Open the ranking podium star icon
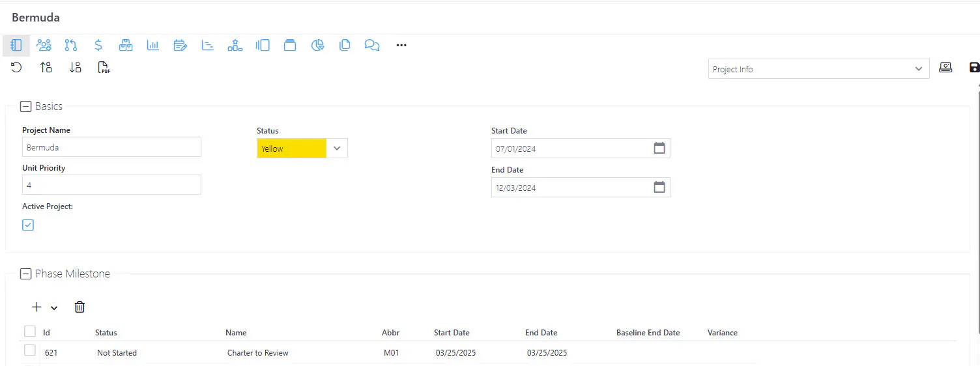 coord(235,46)
